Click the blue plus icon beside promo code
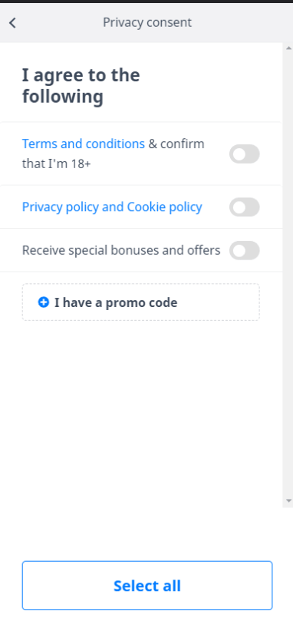This screenshot has height=644, width=293. coord(44,302)
